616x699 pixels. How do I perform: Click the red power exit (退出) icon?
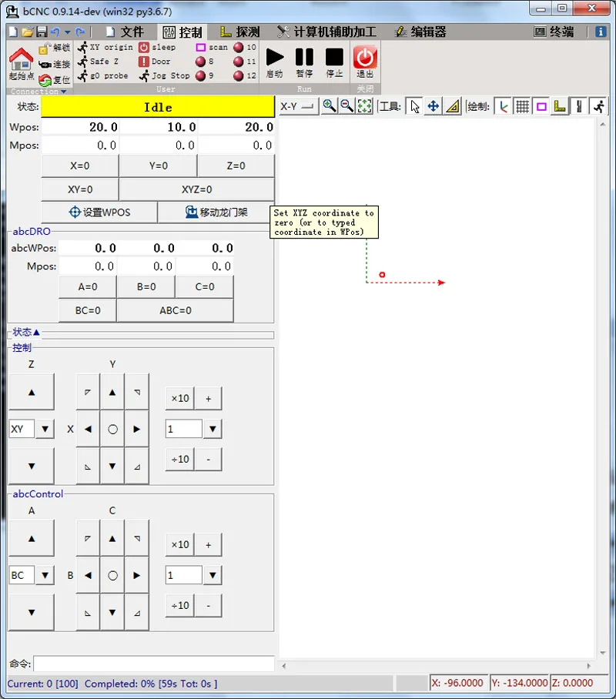[x=365, y=58]
